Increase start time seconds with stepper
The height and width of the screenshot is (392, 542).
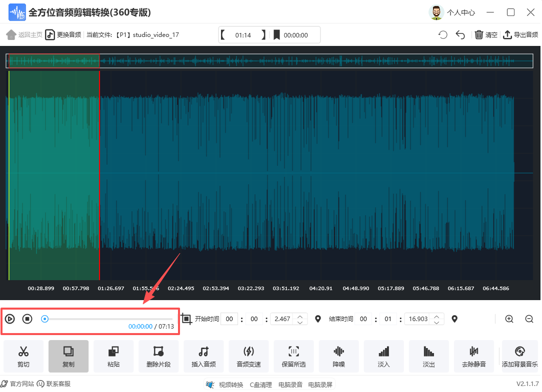pos(299,316)
